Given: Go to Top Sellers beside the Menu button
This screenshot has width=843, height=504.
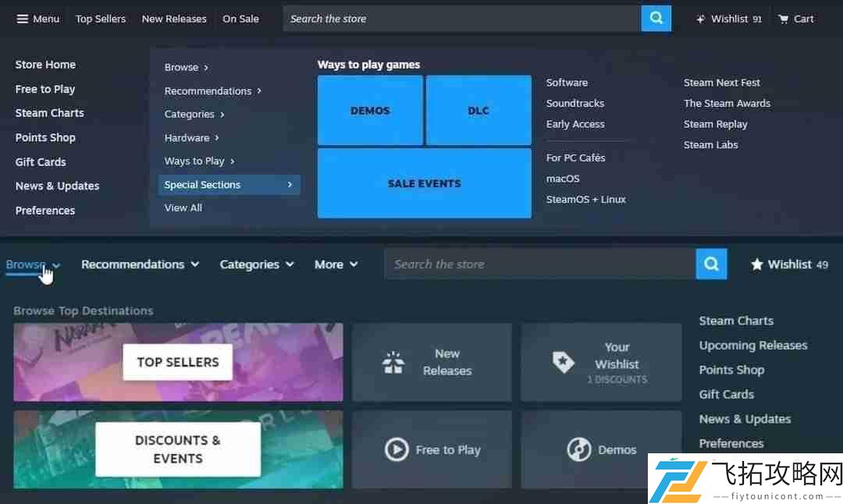Looking at the screenshot, I should 101,19.
